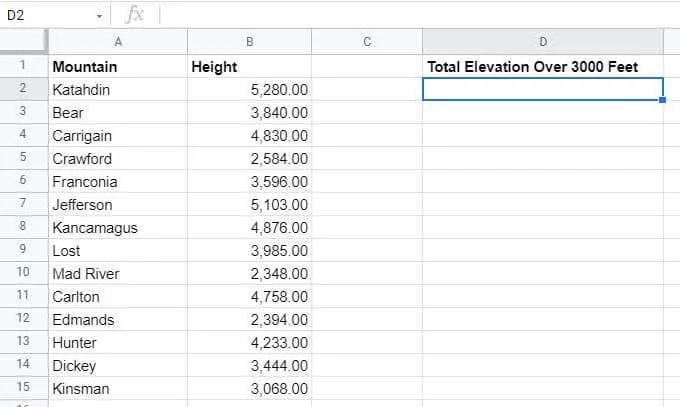Select the empty active cell D2
Image resolution: width=680 pixels, height=407 pixels.
click(543, 89)
